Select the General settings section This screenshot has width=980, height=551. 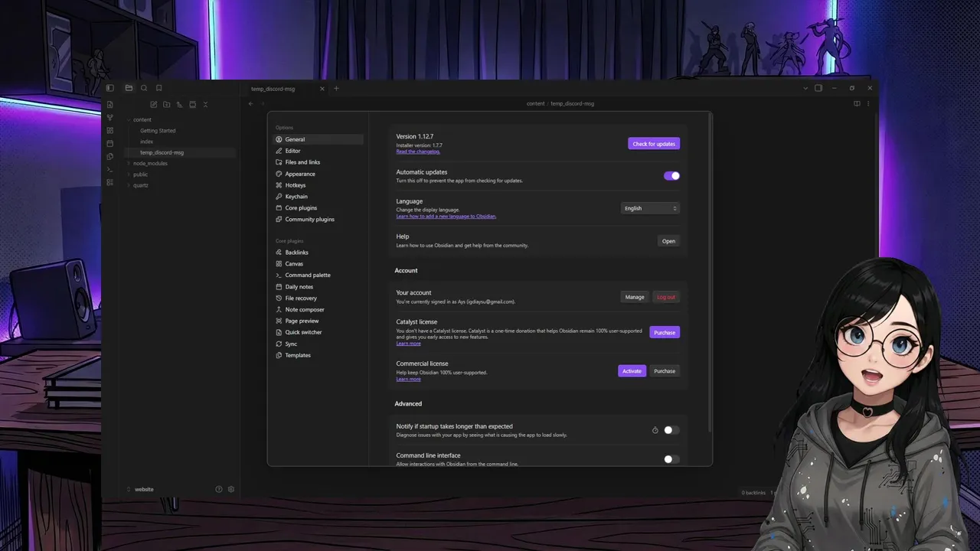[318, 139]
